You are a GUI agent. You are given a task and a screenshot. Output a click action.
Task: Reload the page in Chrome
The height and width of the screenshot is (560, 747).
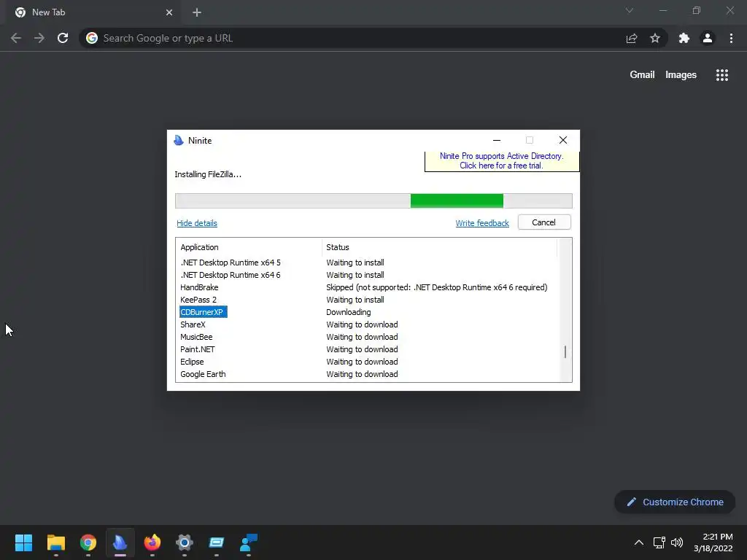63,38
